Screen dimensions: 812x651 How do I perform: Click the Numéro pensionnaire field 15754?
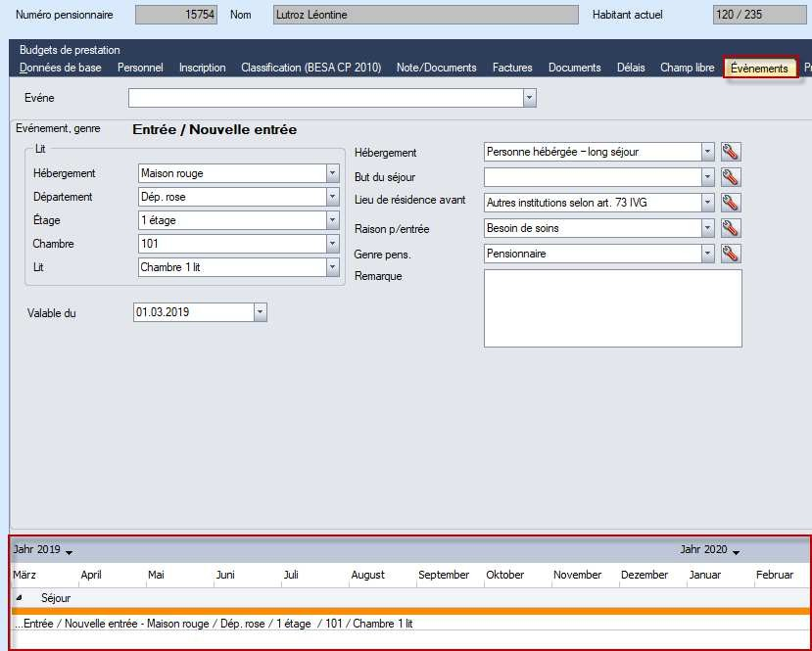tap(176, 15)
